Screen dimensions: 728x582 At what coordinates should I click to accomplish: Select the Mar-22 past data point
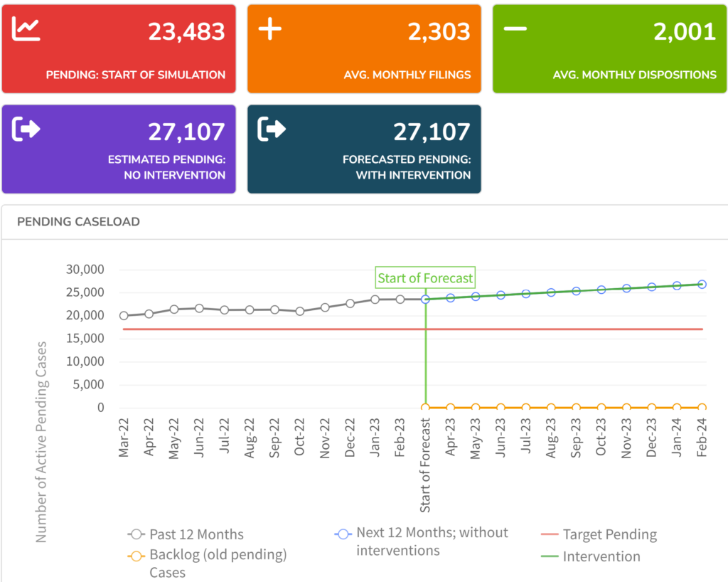tap(124, 316)
